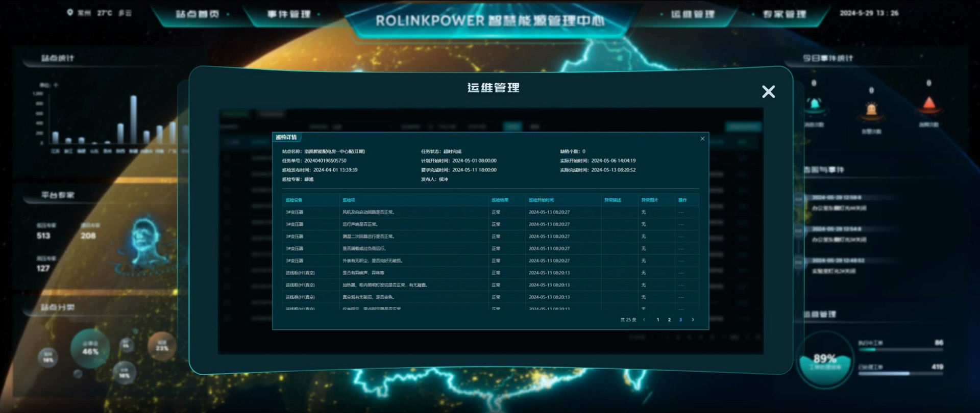The height and width of the screenshot is (413, 980).
Task: Go to previous page with left chevron
Action: pyautogui.click(x=644, y=320)
